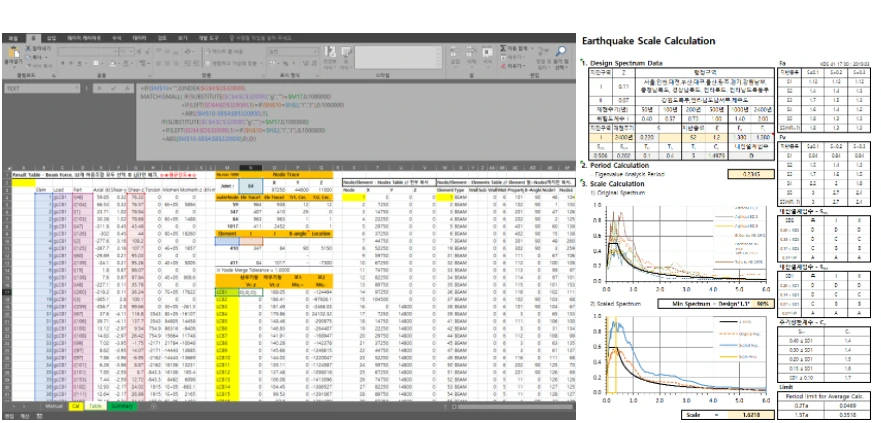This screenshot has height=423, width=881.
Task: Click the AutoSum sigma icon
Action: [x=503, y=49]
